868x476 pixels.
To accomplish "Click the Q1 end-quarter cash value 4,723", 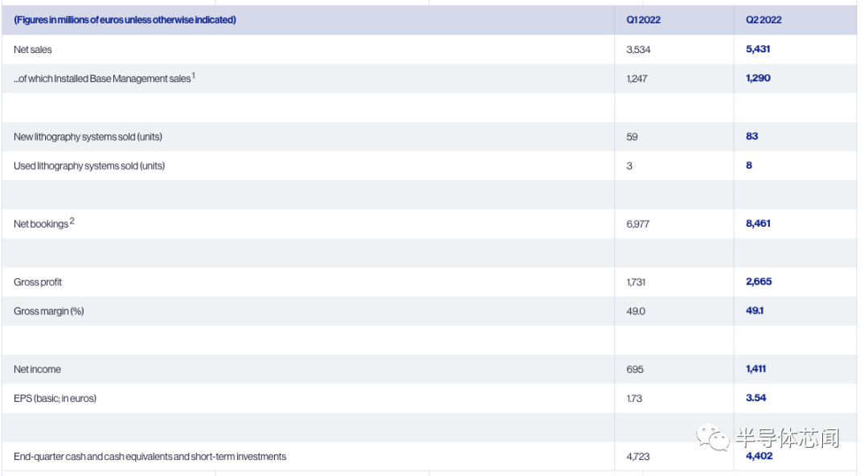I will pyautogui.click(x=638, y=457).
